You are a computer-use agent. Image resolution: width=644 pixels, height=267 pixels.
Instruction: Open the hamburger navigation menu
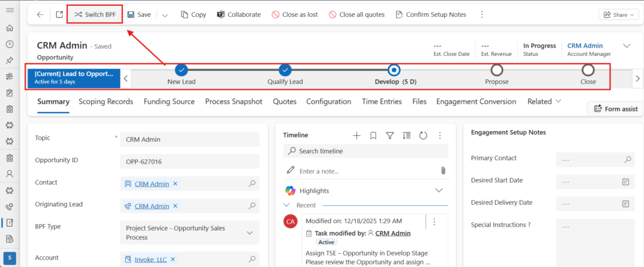[x=10, y=11]
